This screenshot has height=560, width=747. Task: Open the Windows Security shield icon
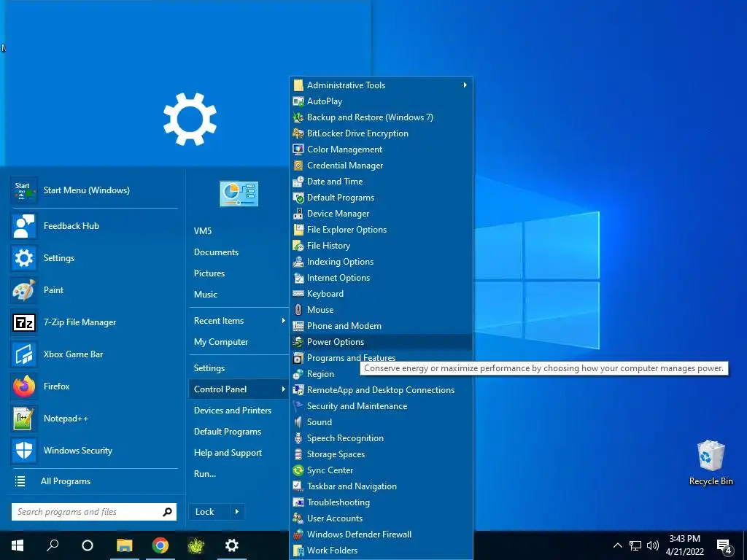point(24,451)
